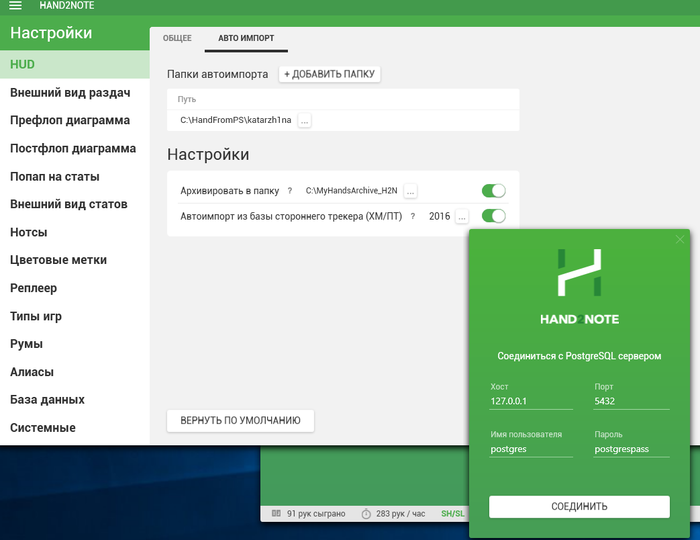Click the 91 рук сыграно status text
The image size is (700, 540).
(x=316, y=514)
